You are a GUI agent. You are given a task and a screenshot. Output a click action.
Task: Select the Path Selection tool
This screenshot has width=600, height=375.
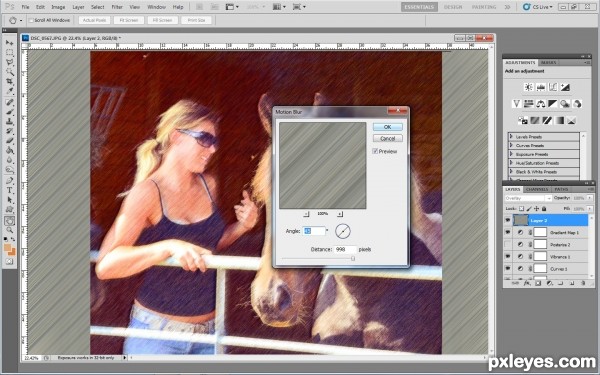click(9, 200)
